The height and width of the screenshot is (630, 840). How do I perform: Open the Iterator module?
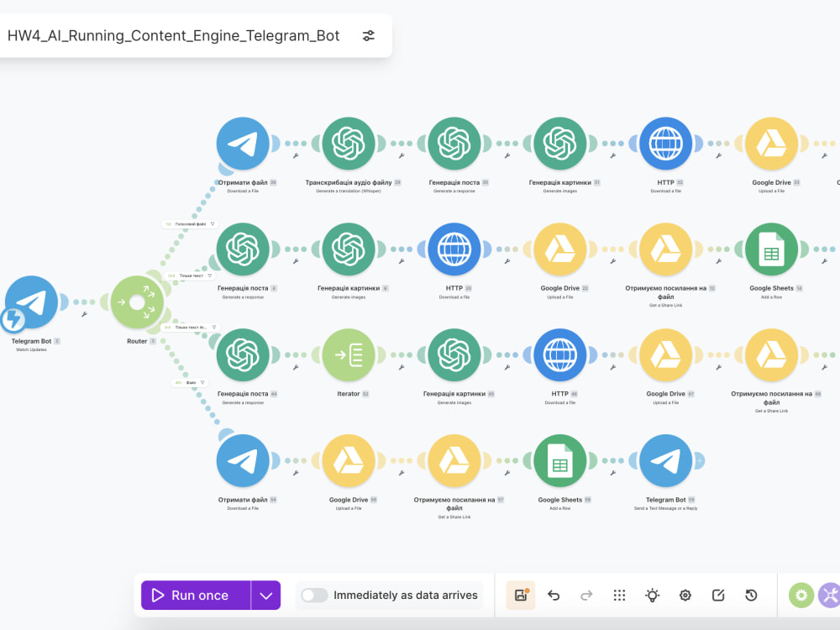tap(349, 354)
